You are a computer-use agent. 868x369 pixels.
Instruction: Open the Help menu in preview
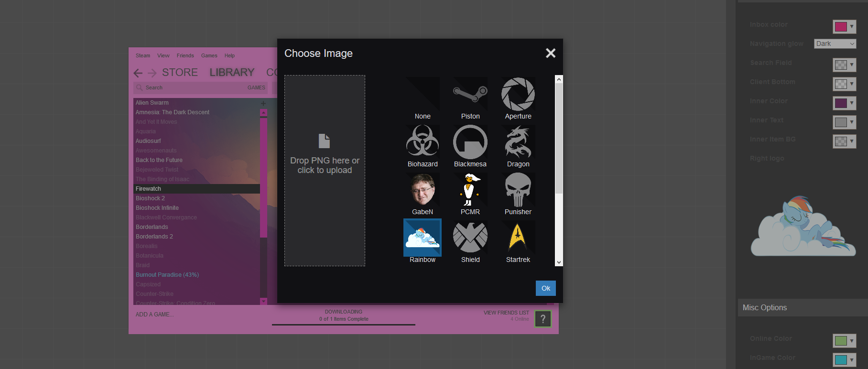pos(230,55)
